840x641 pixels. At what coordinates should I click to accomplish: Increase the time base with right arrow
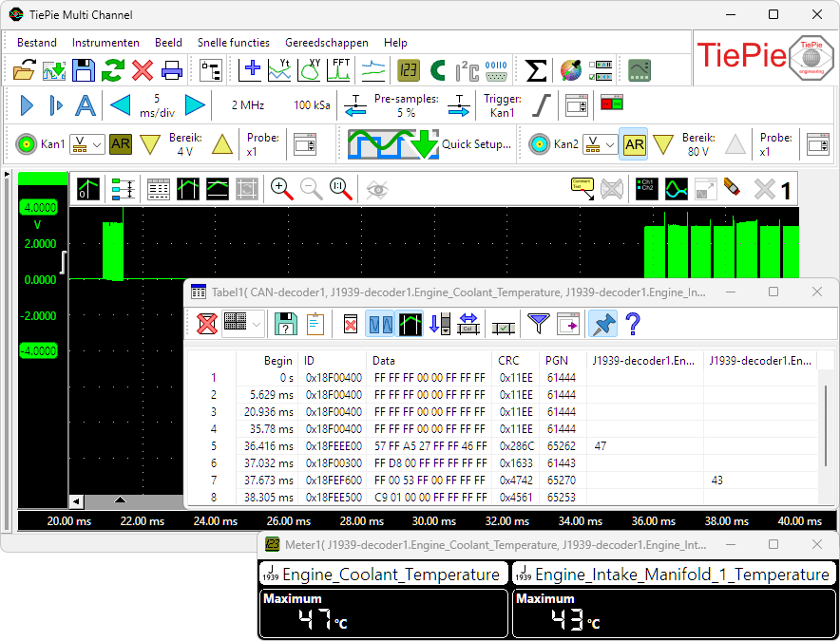tap(195, 105)
